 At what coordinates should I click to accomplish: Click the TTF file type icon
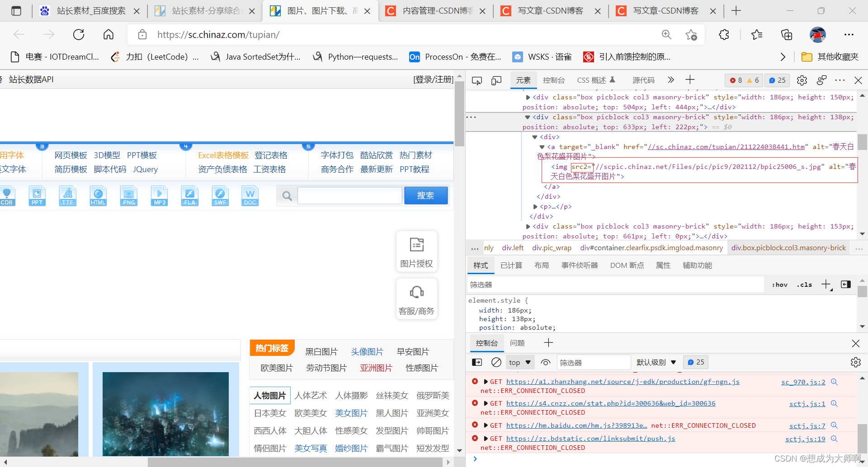[x=68, y=196]
